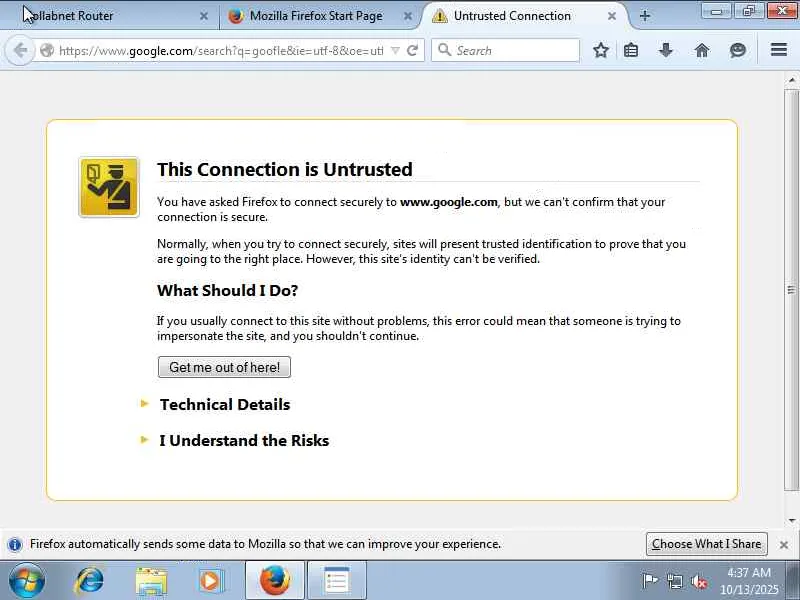This screenshot has height=600, width=800.
Task: Open the Firefox Hello chat icon
Action: point(738,50)
